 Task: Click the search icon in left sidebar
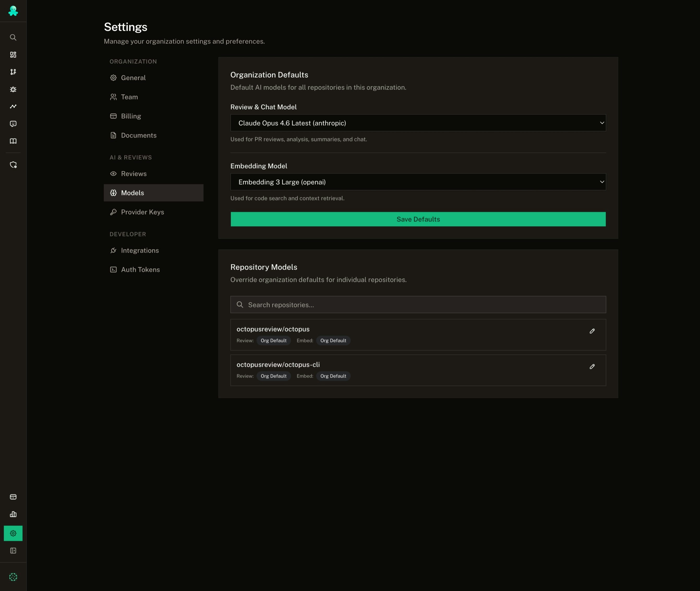tap(13, 37)
